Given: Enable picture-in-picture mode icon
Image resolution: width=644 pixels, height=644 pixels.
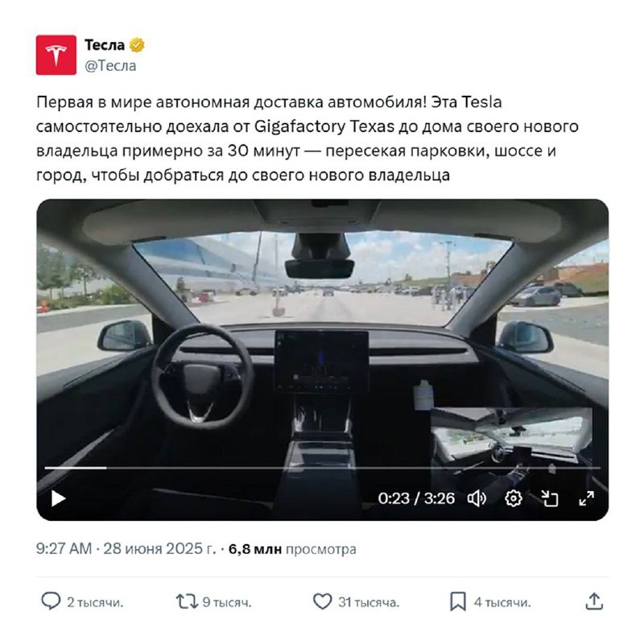Looking at the screenshot, I should click(550, 498).
